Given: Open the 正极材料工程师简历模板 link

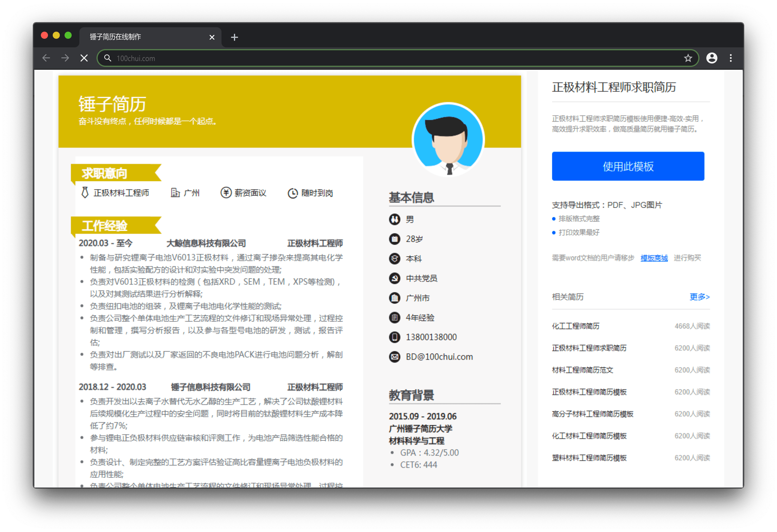Looking at the screenshot, I should 589,392.
